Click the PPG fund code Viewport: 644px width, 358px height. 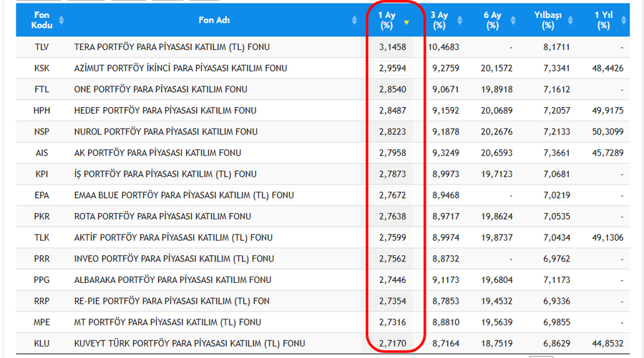(42, 279)
